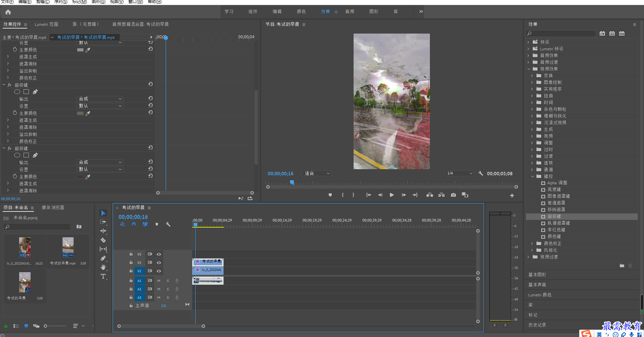Toggle lock on track A1
Screen dimensions: 644x337
131,281
